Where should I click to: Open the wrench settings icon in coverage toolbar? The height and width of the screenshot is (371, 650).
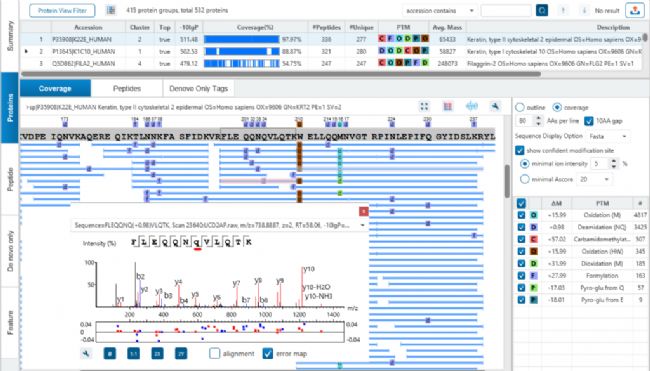[495, 107]
